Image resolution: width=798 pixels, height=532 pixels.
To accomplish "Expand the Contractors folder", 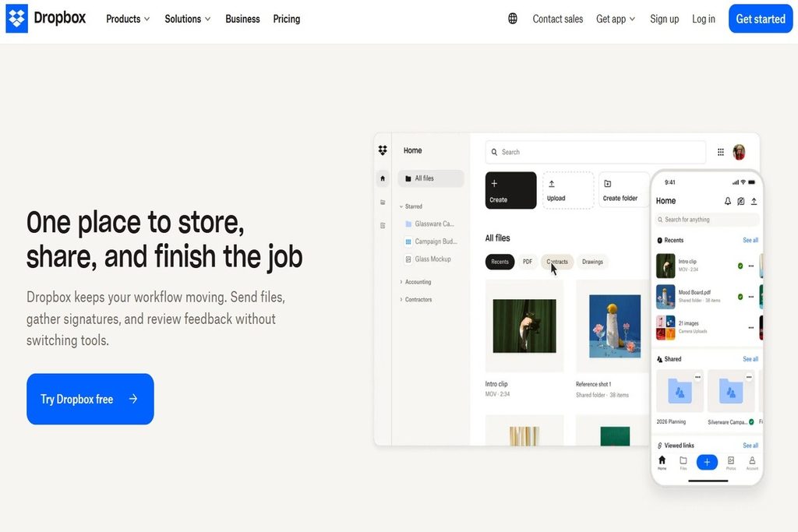I will (x=401, y=300).
